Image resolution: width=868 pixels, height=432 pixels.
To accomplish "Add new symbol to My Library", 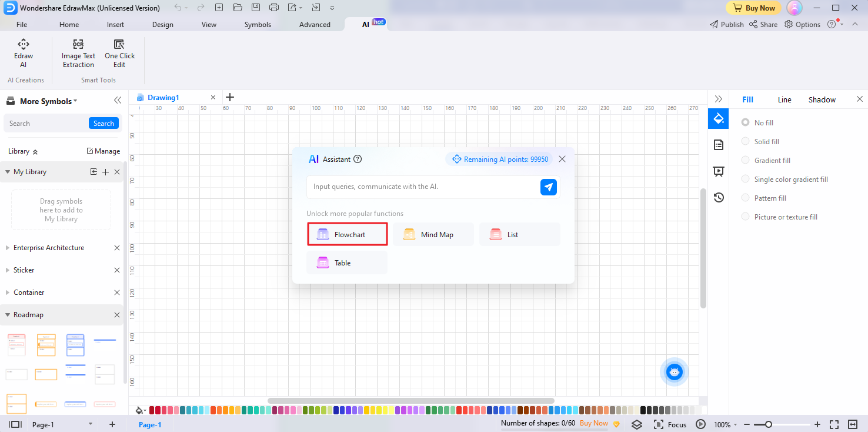I will click(x=105, y=172).
